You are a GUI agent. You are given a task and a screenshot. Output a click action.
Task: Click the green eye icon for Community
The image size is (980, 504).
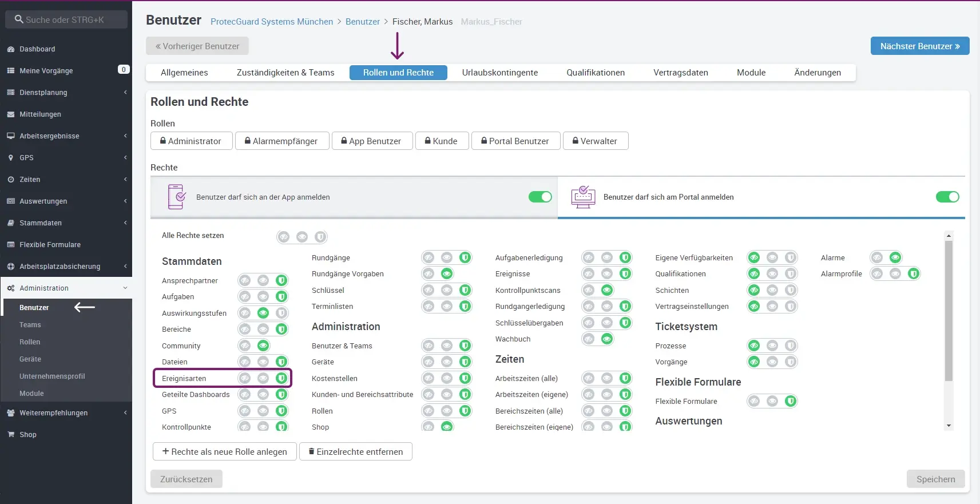pos(263,346)
